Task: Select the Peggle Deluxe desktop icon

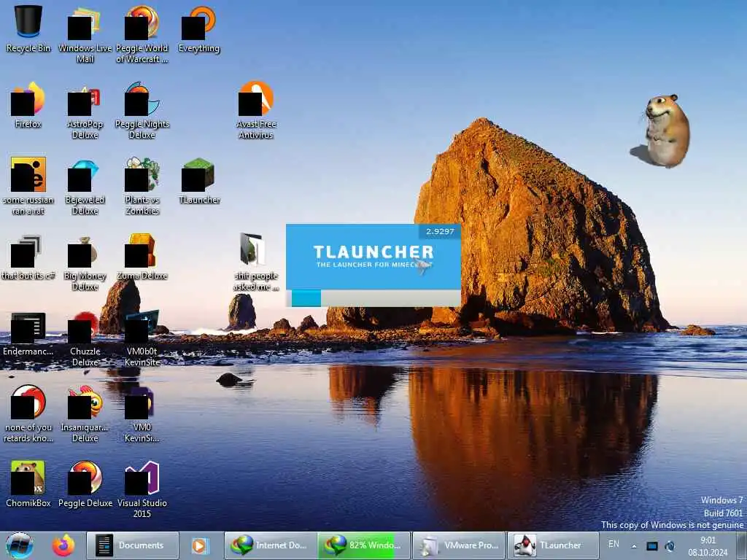Action: coord(85,484)
